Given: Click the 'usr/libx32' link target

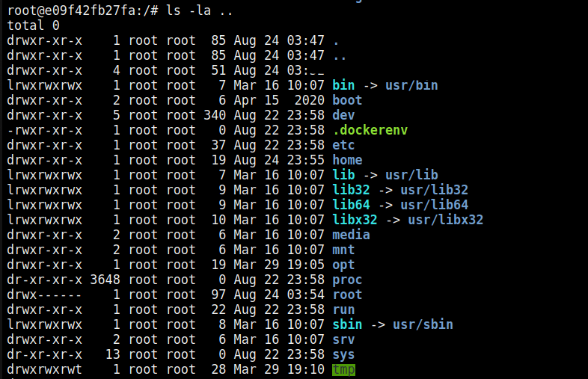Looking at the screenshot, I should 446,220.
